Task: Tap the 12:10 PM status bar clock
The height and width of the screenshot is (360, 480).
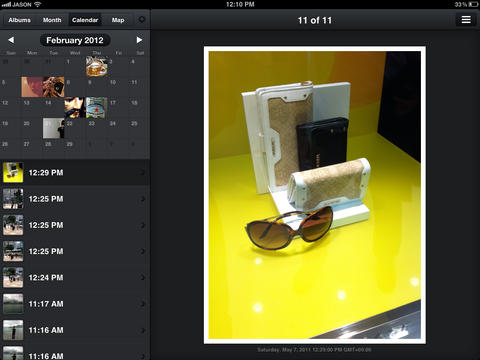Action: tap(240, 4)
